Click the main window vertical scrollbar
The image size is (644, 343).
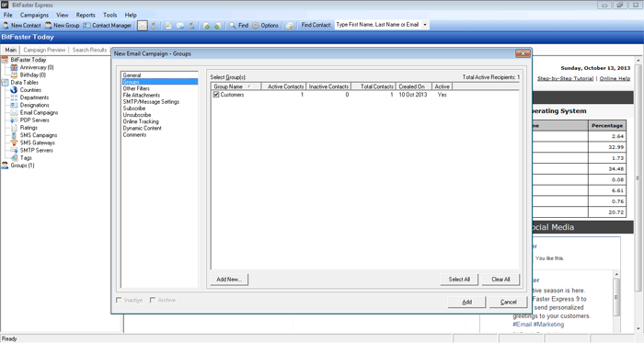pos(638,194)
